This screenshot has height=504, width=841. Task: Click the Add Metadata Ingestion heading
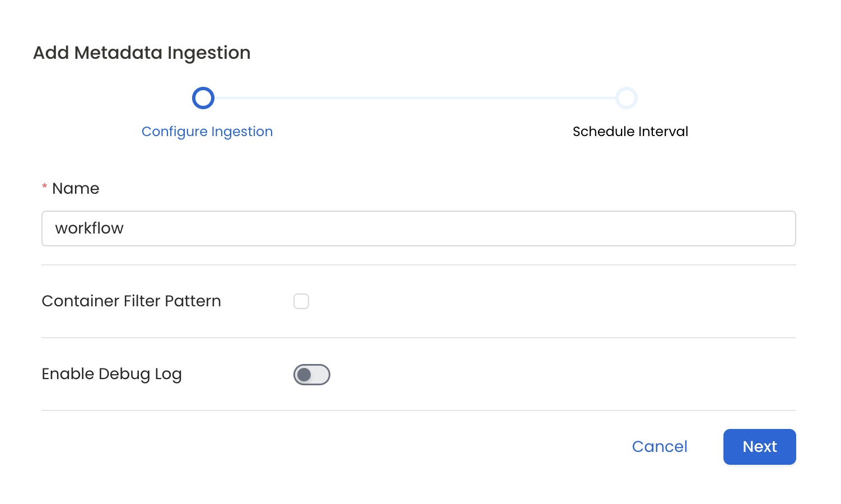click(x=142, y=52)
